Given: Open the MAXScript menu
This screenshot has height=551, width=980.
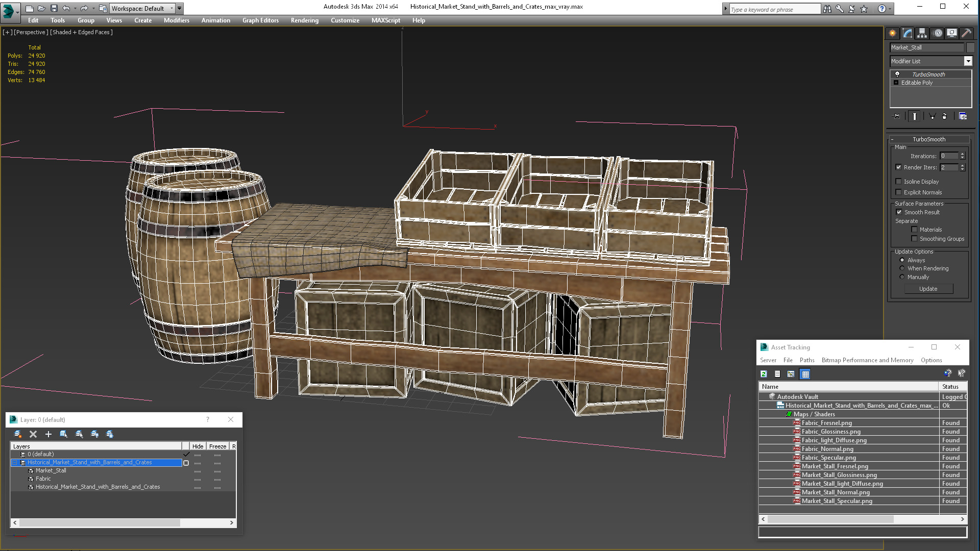Looking at the screenshot, I should (386, 20).
